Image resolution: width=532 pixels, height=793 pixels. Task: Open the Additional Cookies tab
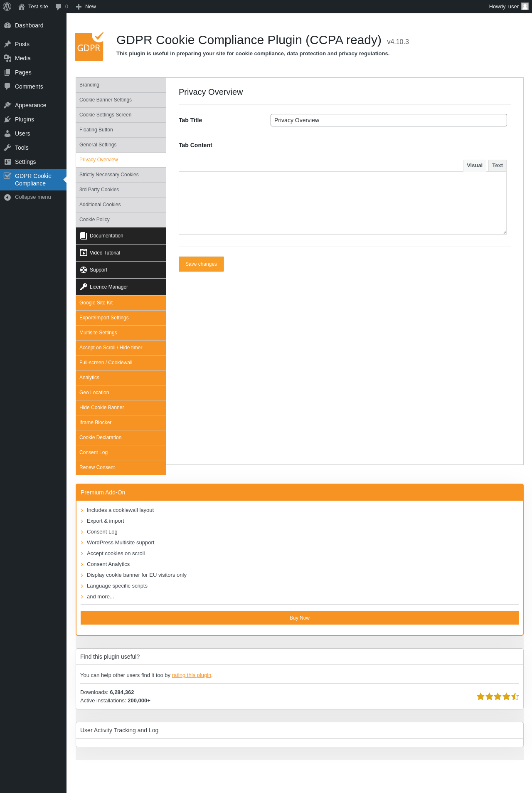(121, 205)
